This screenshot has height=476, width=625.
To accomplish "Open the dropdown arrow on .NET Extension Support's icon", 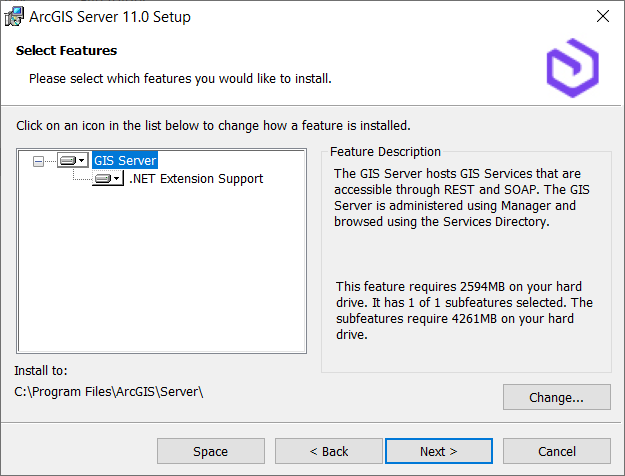I will click(x=117, y=179).
